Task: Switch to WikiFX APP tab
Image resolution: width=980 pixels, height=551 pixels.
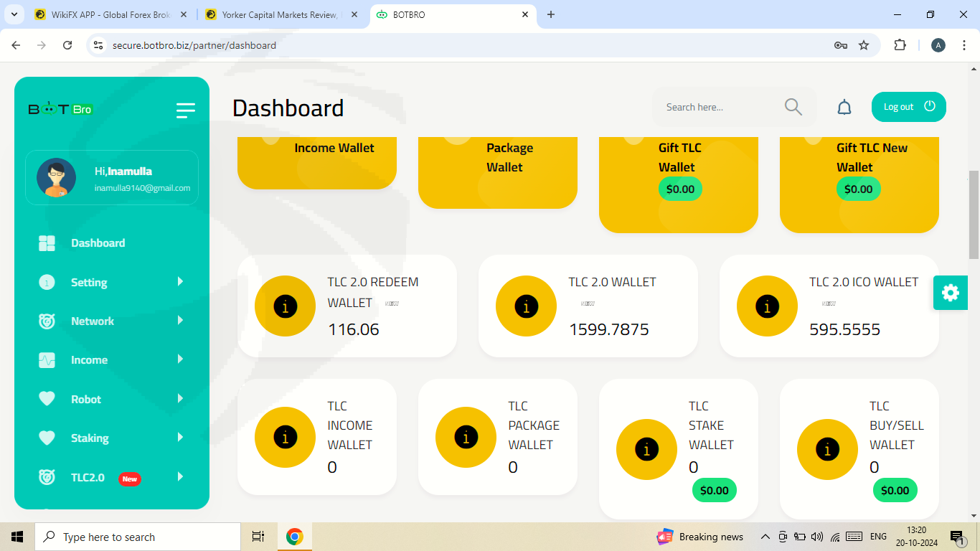Action: [x=111, y=14]
